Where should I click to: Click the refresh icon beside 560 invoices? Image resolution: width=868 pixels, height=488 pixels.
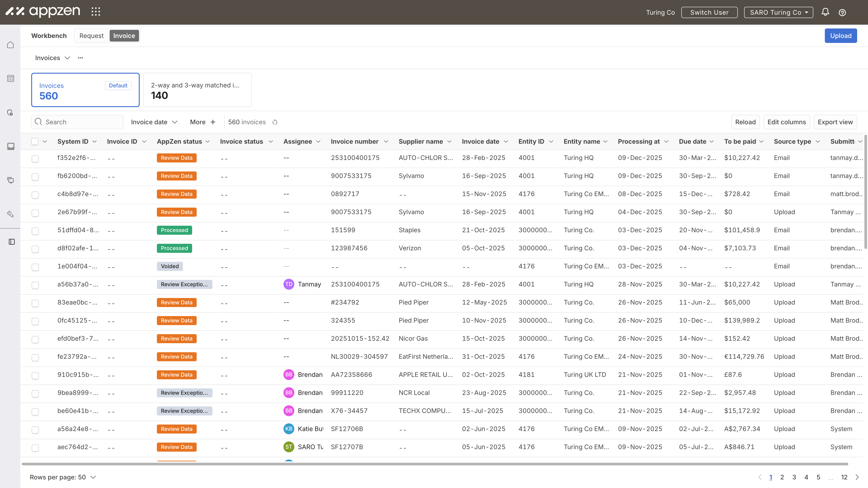275,122
